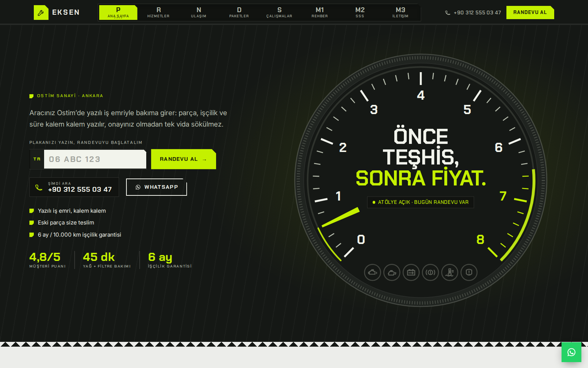Viewport: 588px width, 368px height.
Task: Click Randevu Al button next to plate field
Action: coord(183,159)
